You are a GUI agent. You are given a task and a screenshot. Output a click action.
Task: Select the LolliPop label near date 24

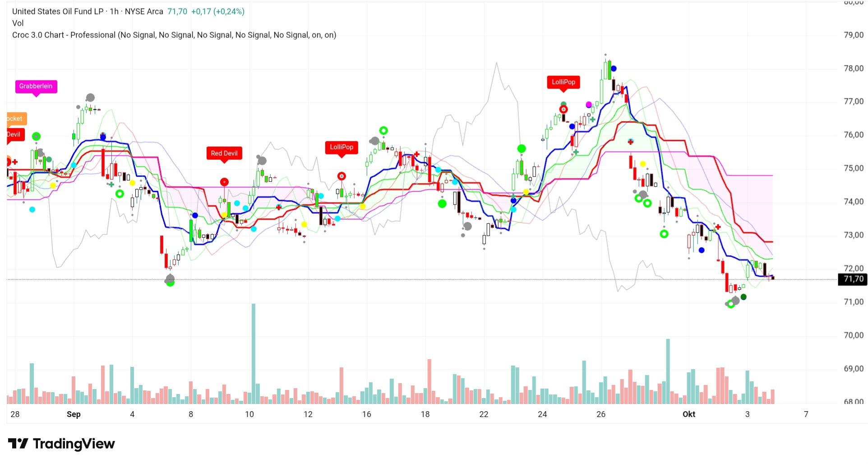point(563,82)
